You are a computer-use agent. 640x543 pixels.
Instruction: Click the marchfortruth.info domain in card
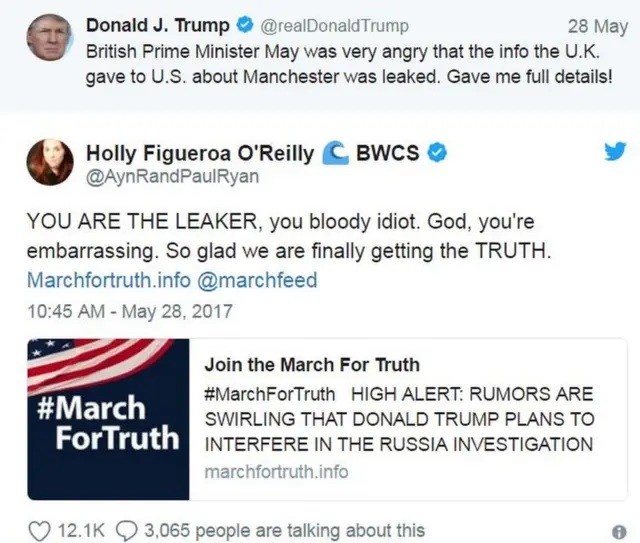276,470
